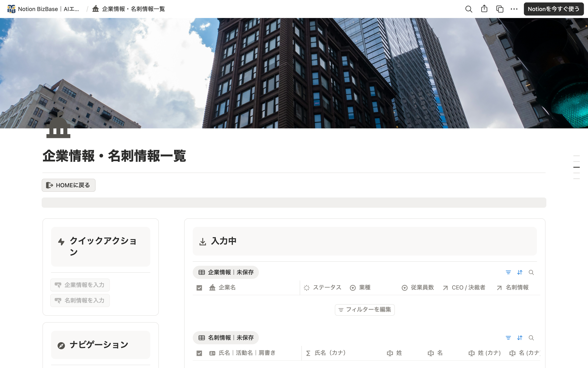
Task: Click the Notionを今すぐ使う button
Action: point(553,9)
